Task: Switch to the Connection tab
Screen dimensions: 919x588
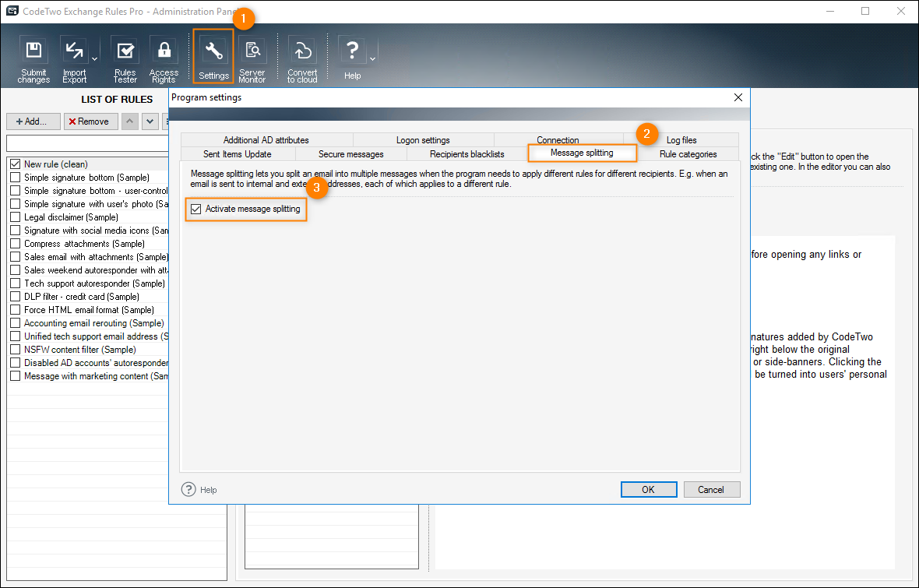Action: [x=558, y=140]
